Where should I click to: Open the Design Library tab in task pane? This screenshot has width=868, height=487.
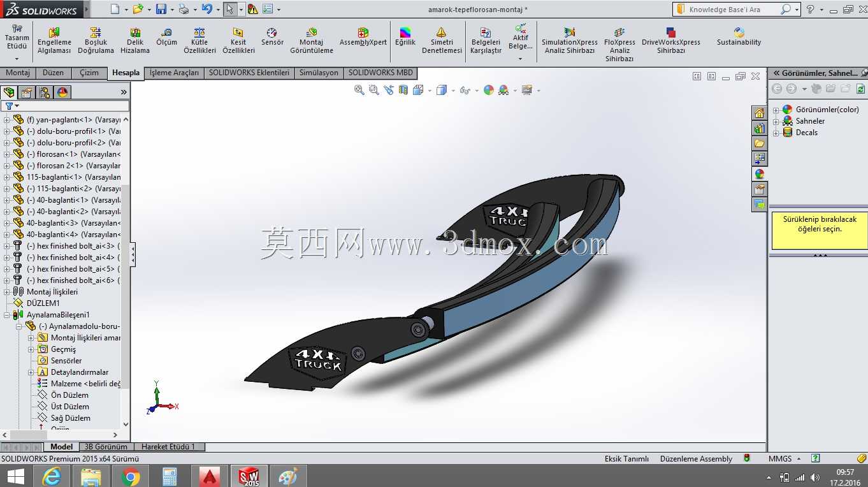[x=759, y=128]
